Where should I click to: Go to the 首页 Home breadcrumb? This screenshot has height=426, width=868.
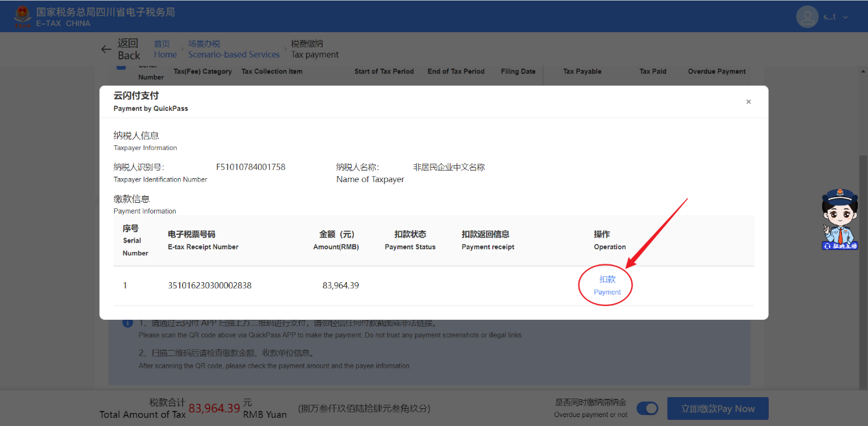[165, 49]
